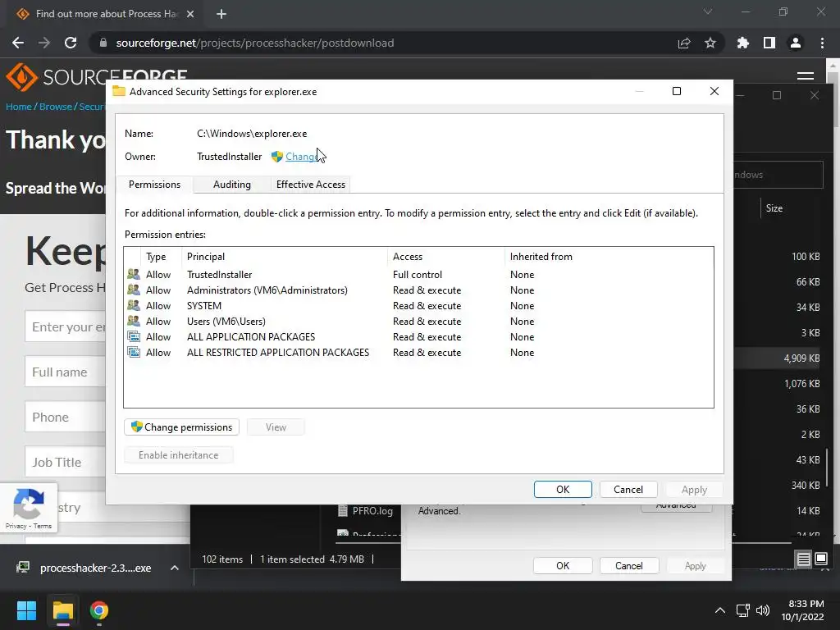The image size is (840, 630).
Task: Click the Browse breadcrumb link
Action: pos(55,107)
